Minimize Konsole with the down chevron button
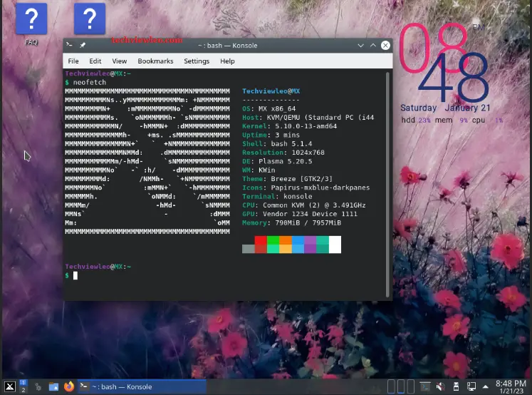 (360, 45)
